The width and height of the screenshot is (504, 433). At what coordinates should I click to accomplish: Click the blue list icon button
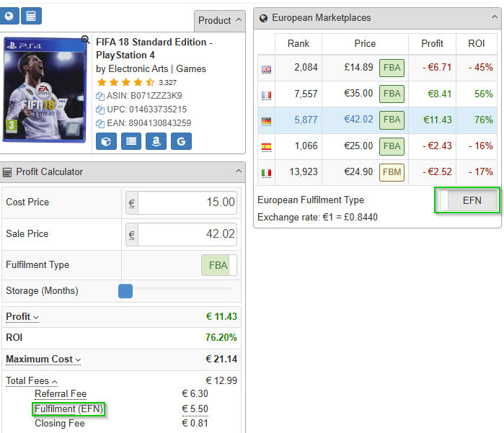pos(131,141)
